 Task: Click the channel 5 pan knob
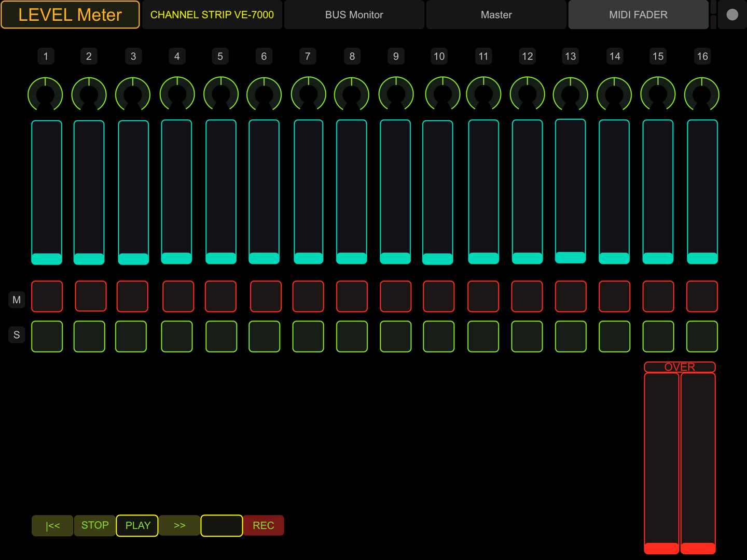point(221,94)
